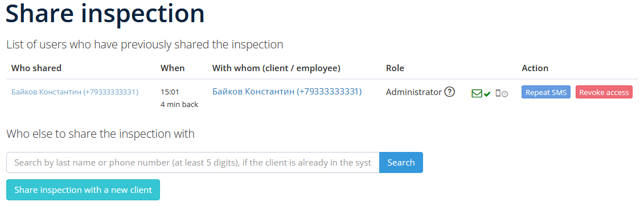Click the green checkmark delivery icon

tap(487, 94)
